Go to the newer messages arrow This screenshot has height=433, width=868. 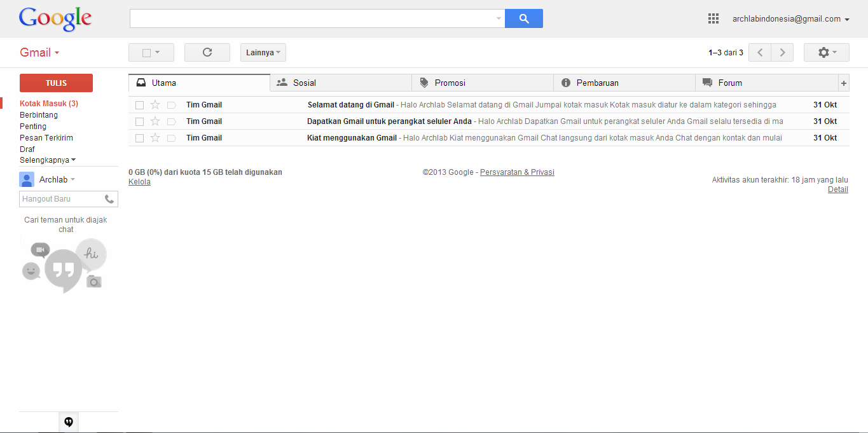[x=760, y=52]
